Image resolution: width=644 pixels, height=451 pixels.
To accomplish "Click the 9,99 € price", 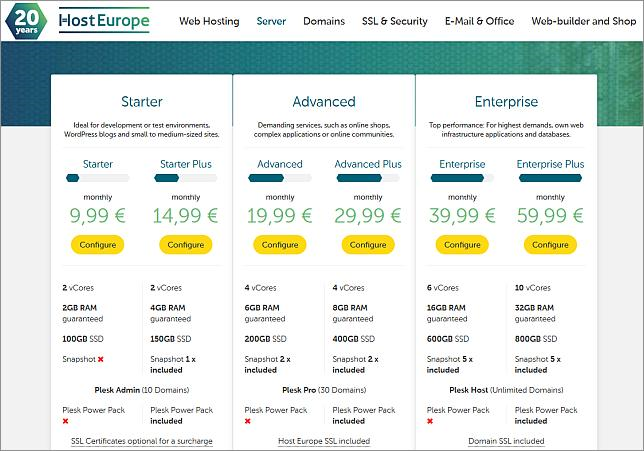I will [98, 216].
